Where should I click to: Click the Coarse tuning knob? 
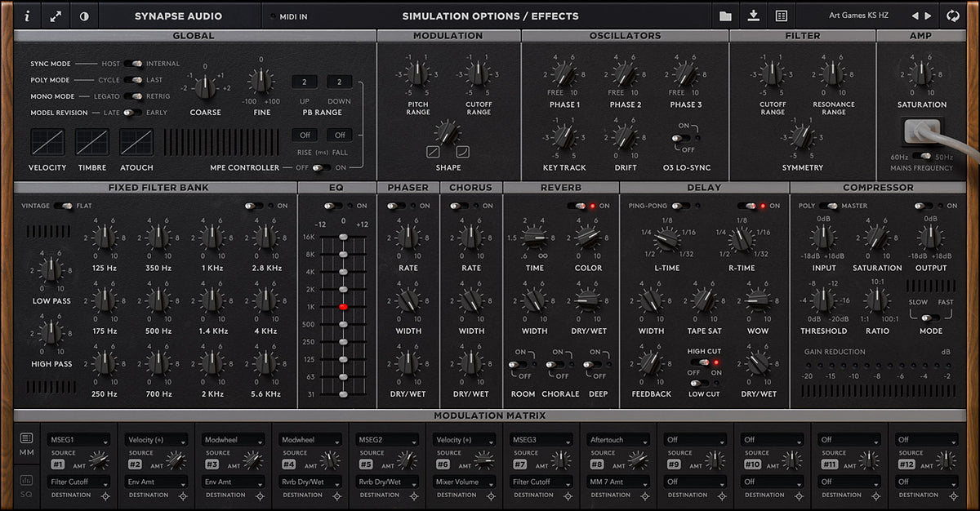tap(205, 86)
